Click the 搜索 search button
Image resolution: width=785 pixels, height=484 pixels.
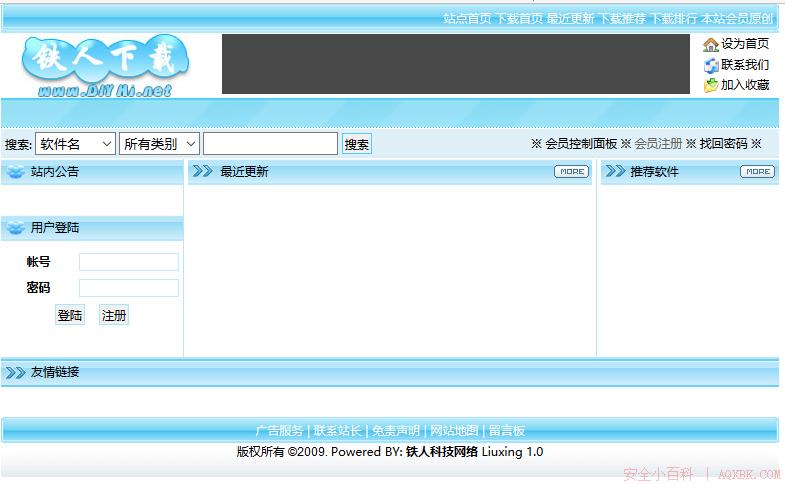[x=356, y=144]
